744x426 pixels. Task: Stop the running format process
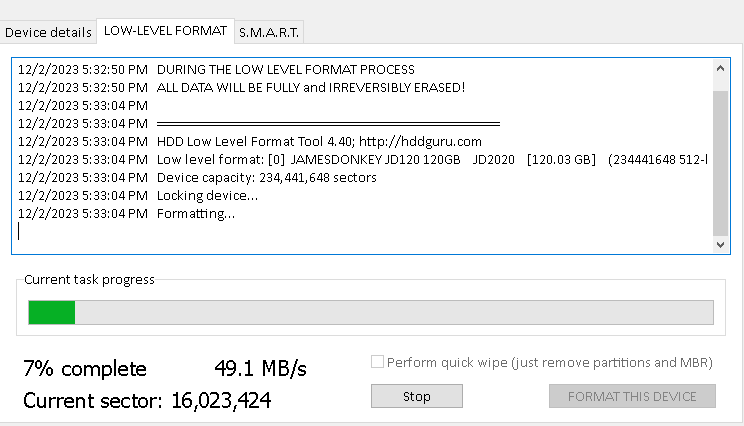(416, 396)
